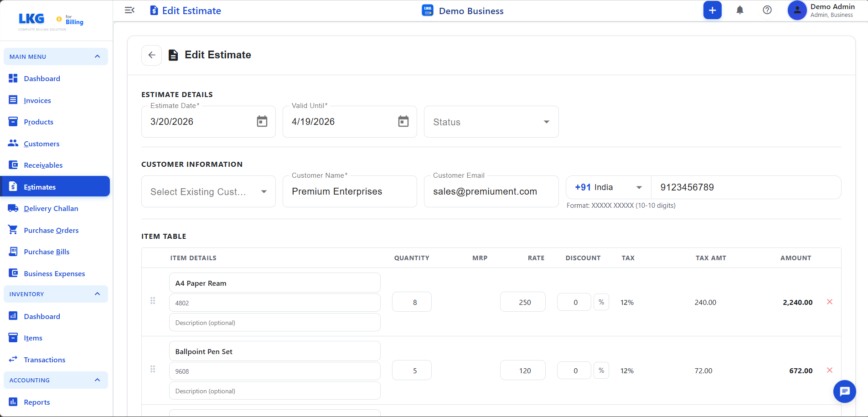This screenshot has width=868, height=417.
Task: Grab drag handle of A4 Paper Ream row
Action: (x=153, y=301)
